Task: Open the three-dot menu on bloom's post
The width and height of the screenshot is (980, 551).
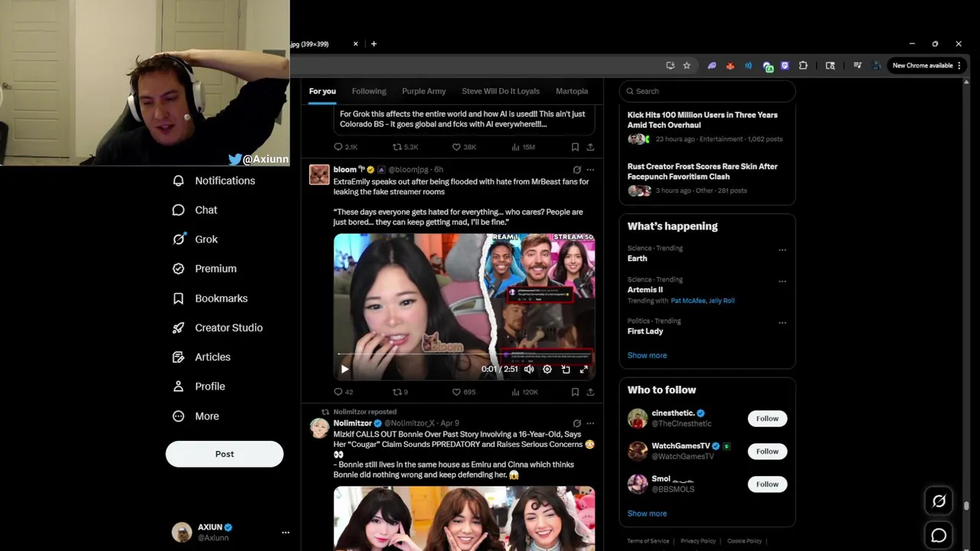Action: [590, 170]
